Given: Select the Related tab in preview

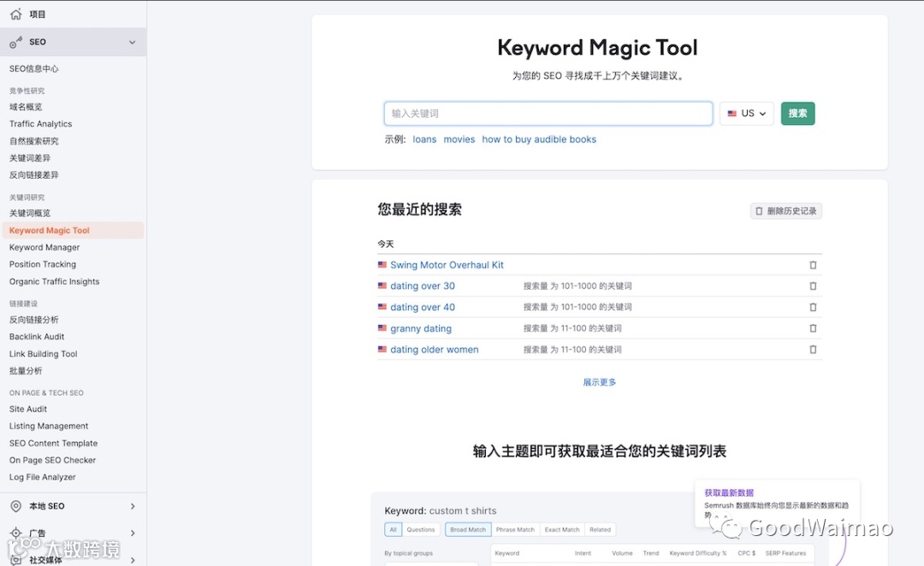Looking at the screenshot, I should coord(600,529).
